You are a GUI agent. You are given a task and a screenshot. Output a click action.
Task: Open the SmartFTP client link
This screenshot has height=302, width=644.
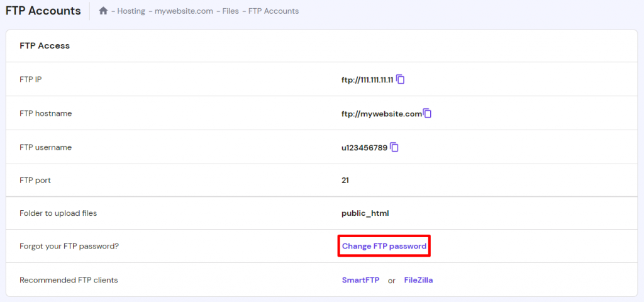(x=360, y=280)
